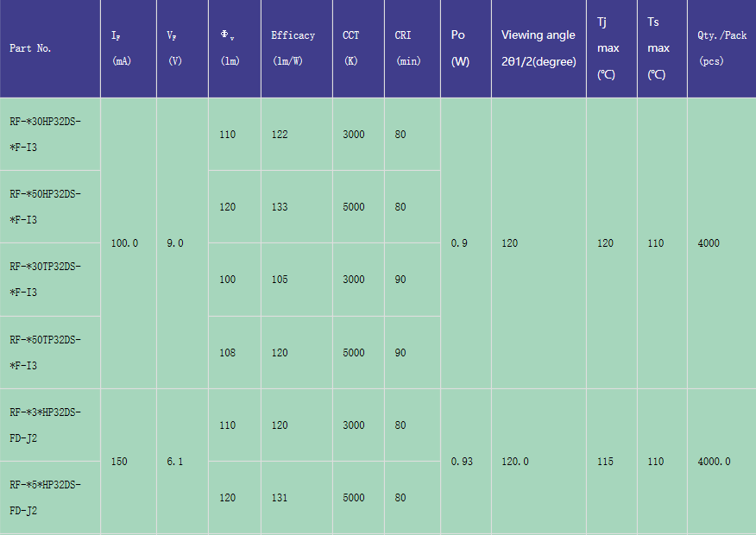Select the Tj max column header

click(x=608, y=48)
